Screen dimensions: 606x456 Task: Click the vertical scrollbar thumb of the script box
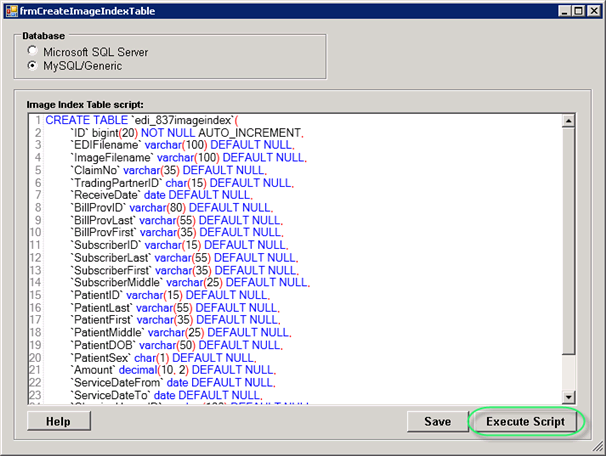tap(568, 240)
